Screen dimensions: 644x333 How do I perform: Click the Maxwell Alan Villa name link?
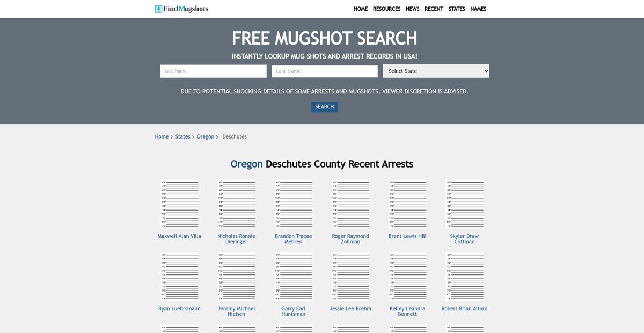(x=179, y=236)
